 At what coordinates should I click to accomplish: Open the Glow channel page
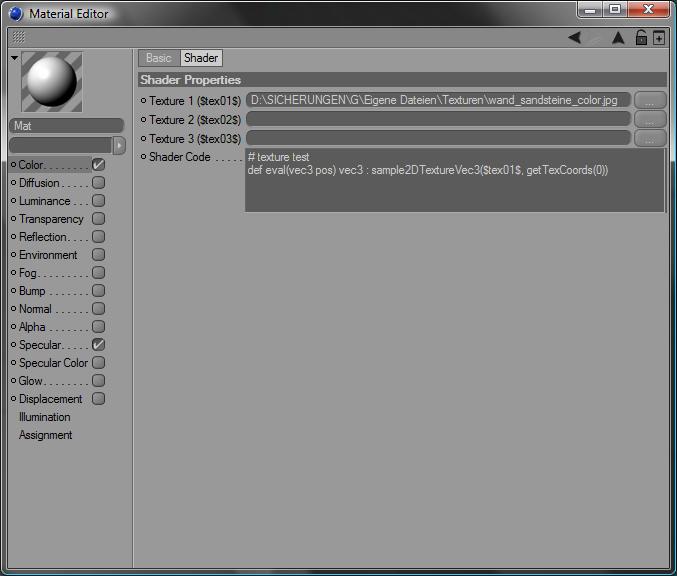point(30,381)
